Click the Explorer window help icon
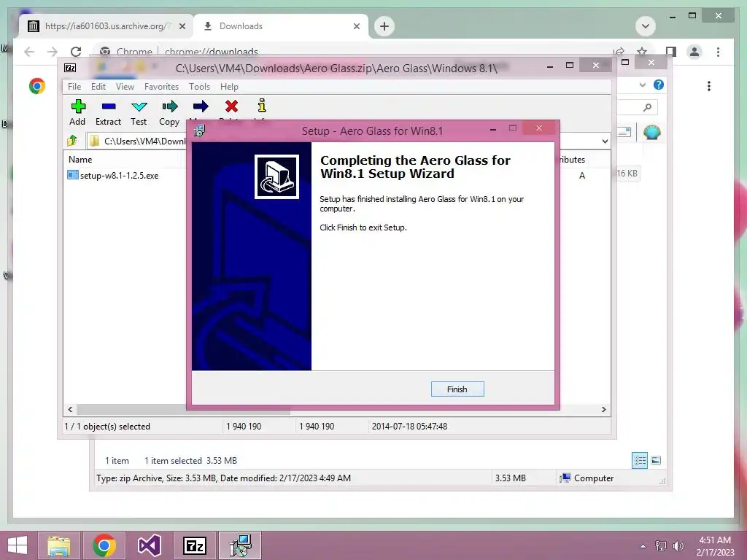747x560 pixels. (x=659, y=85)
